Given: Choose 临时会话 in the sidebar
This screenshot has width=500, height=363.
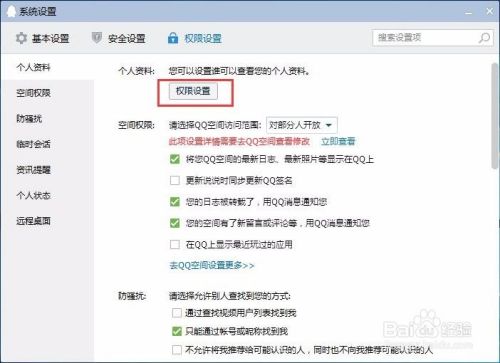Looking at the screenshot, I should click(33, 144).
